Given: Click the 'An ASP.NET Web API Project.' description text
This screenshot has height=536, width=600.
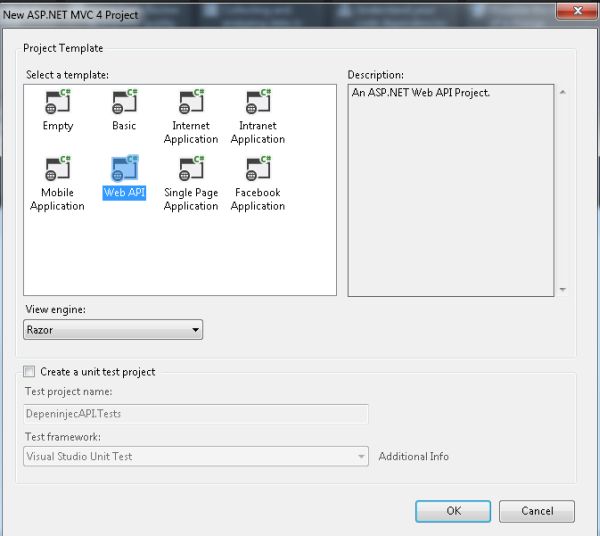Looking at the screenshot, I should (x=421, y=93).
